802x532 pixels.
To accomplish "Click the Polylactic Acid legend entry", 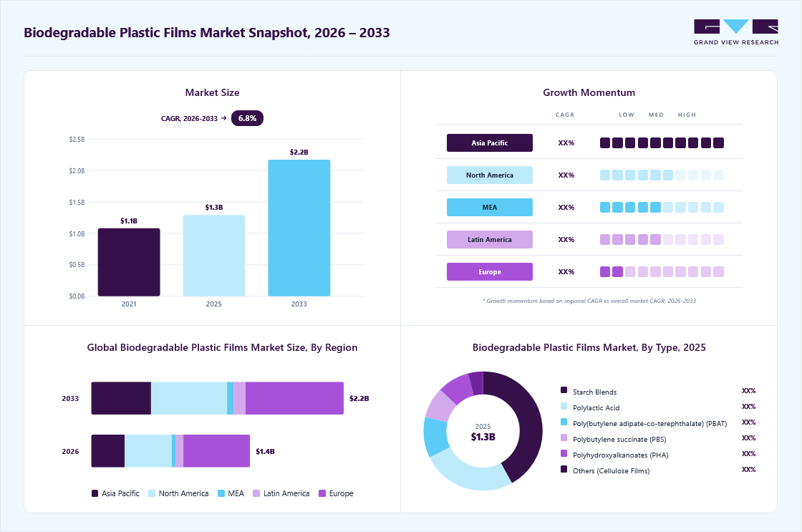I will coord(596,407).
